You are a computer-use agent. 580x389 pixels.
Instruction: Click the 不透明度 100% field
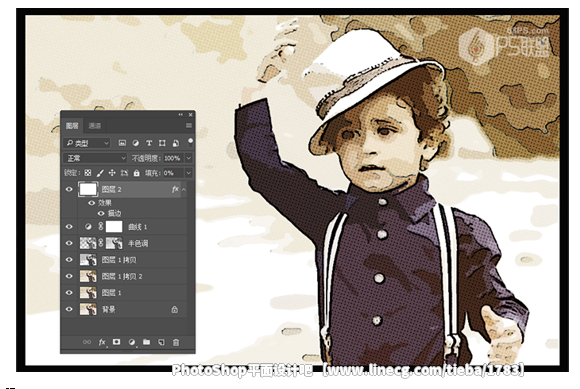[173, 158]
